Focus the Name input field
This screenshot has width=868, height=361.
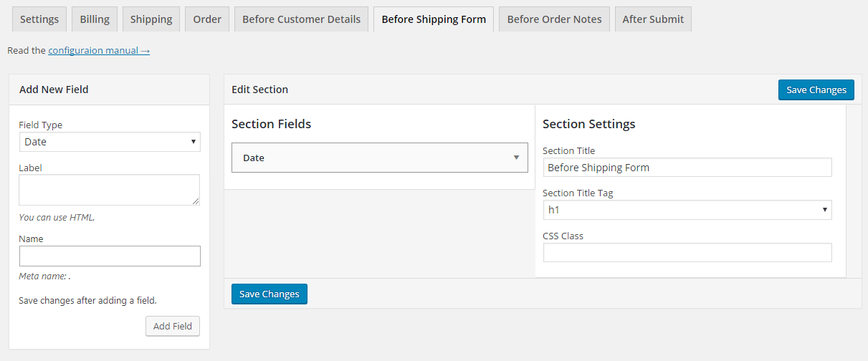(x=110, y=256)
